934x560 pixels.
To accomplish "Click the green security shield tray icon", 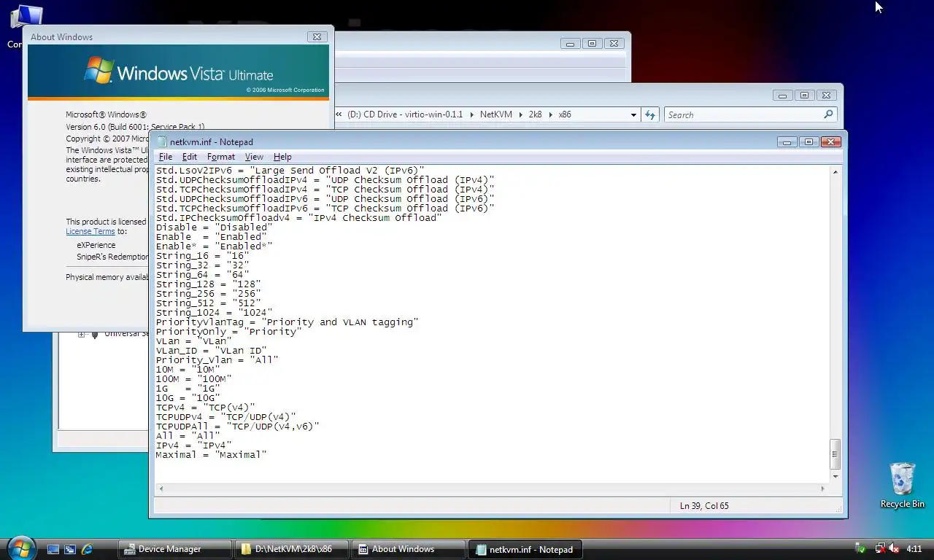I will click(x=861, y=548).
